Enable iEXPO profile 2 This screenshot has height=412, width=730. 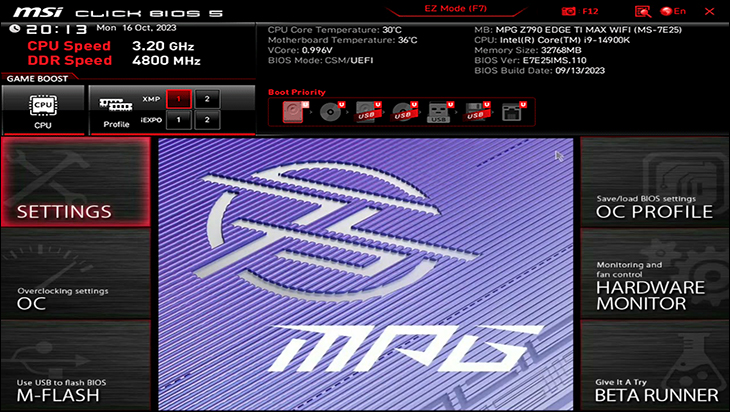[x=207, y=120]
